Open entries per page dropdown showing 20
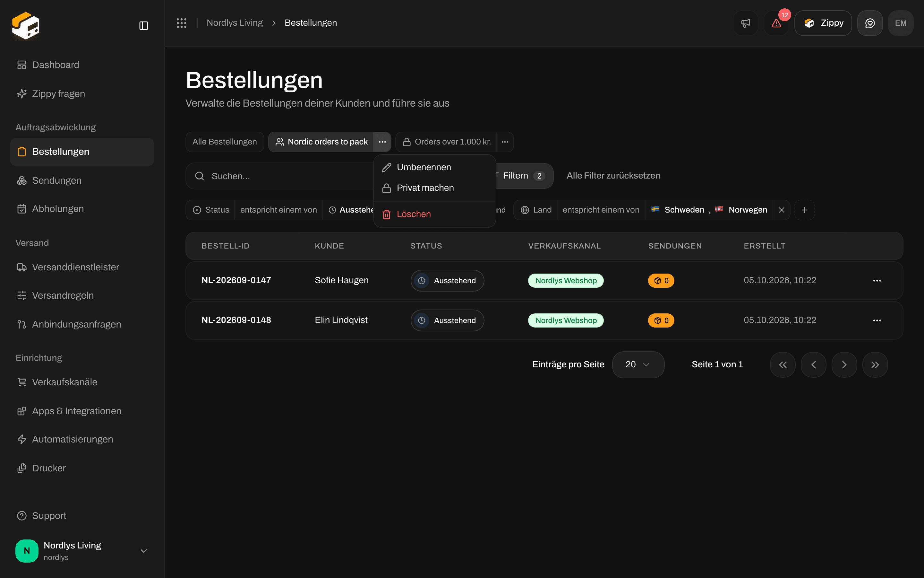924x578 pixels. click(638, 365)
